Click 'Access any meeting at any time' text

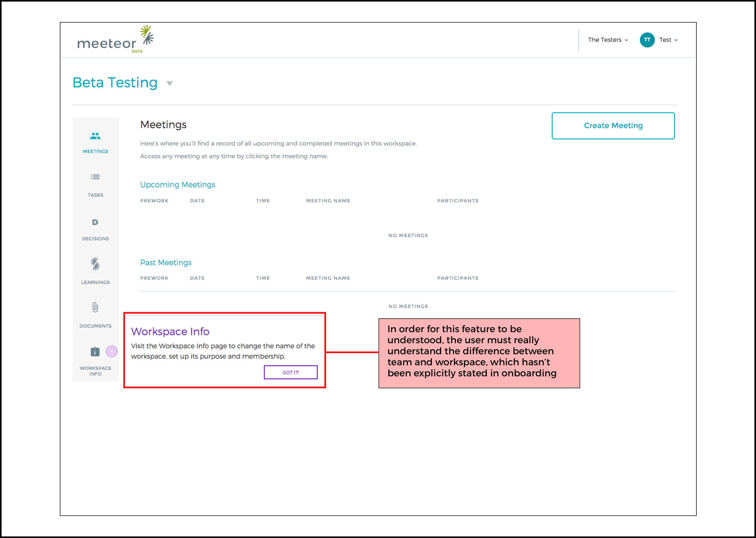[234, 156]
